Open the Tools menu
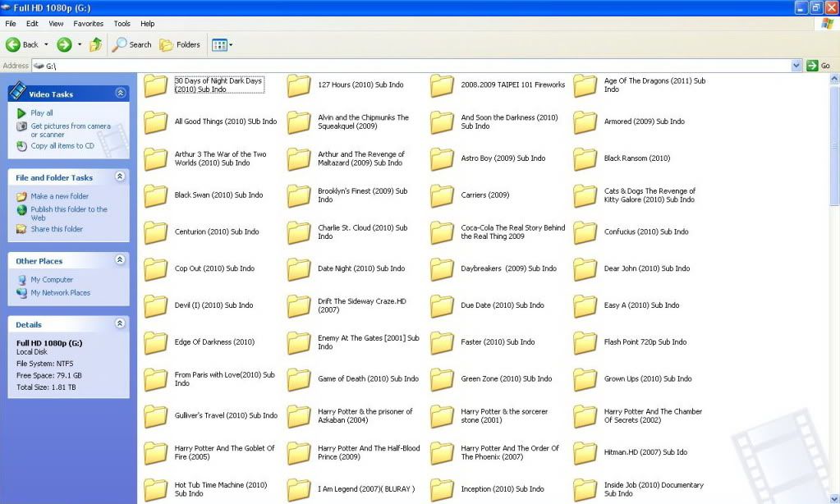This screenshot has width=840, height=504. pyautogui.click(x=122, y=24)
